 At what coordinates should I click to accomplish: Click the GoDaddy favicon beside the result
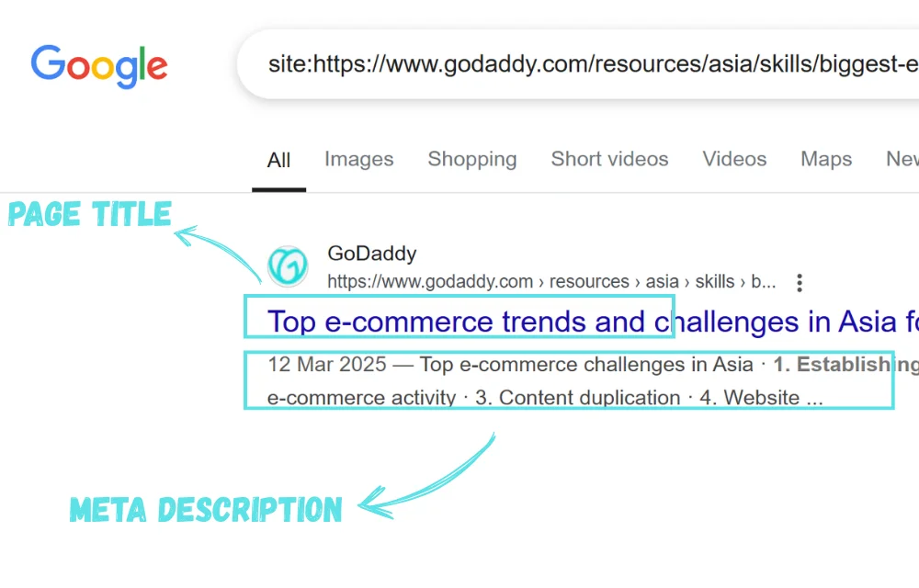(289, 266)
